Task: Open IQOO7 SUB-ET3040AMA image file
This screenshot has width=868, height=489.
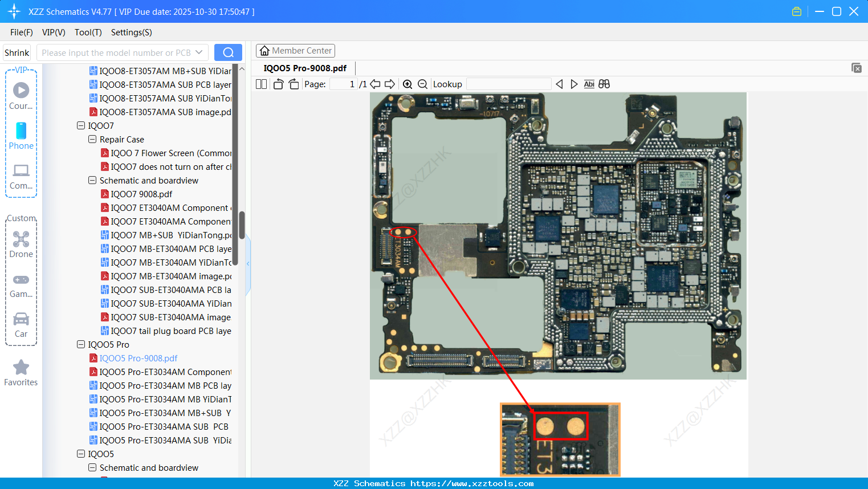Action: coord(166,317)
